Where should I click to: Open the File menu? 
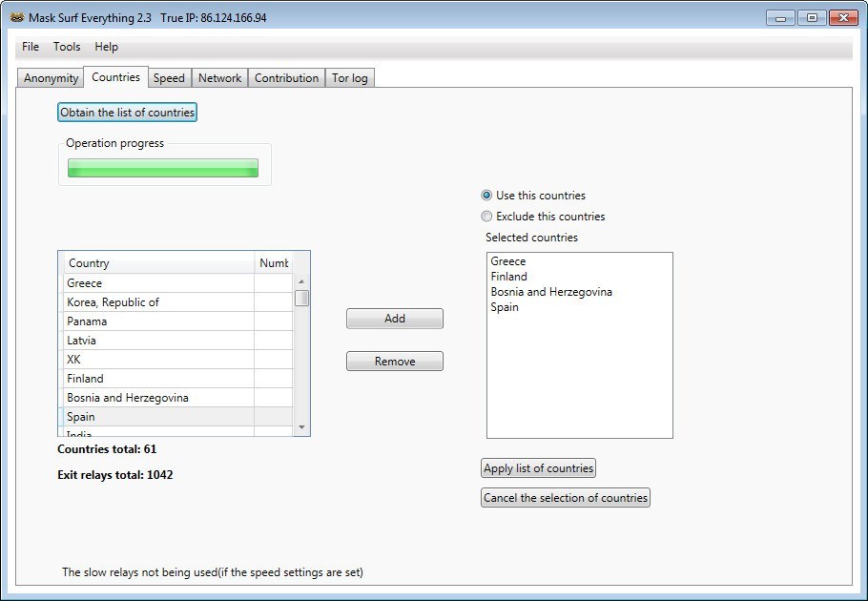(x=31, y=47)
